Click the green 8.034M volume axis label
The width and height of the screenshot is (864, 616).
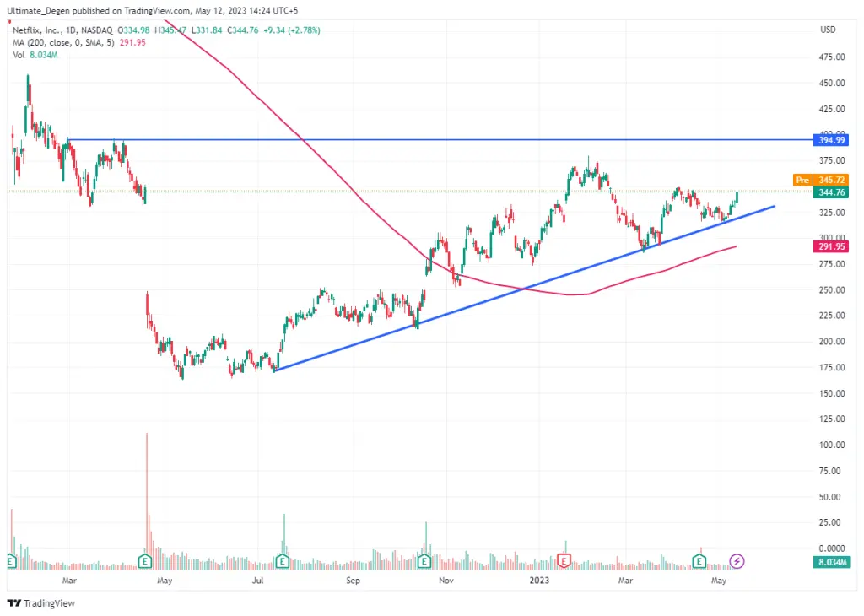(x=831, y=562)
